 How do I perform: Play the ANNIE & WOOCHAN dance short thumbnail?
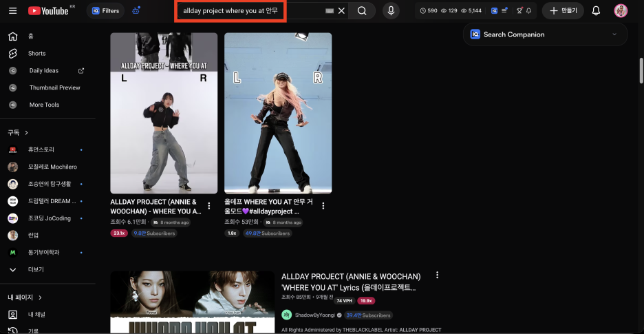click(164, 113)
